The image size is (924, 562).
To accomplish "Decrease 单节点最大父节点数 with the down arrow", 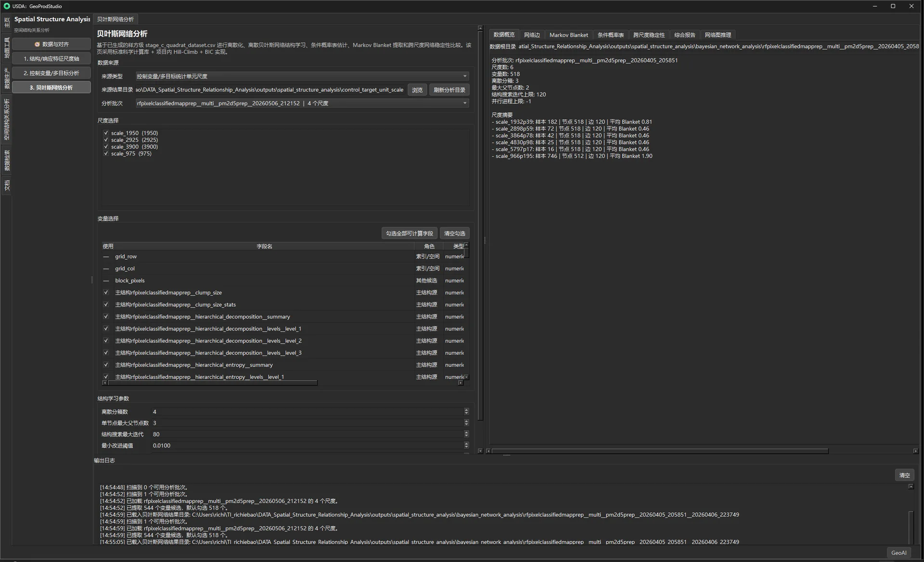I will point(466,425).
